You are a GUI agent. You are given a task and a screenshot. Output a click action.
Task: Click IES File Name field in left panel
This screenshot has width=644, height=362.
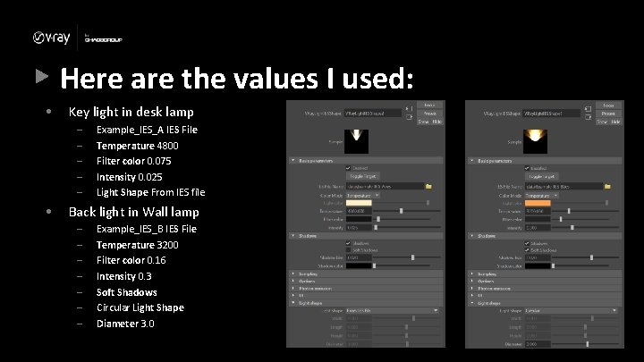click(x=385, y=186)
